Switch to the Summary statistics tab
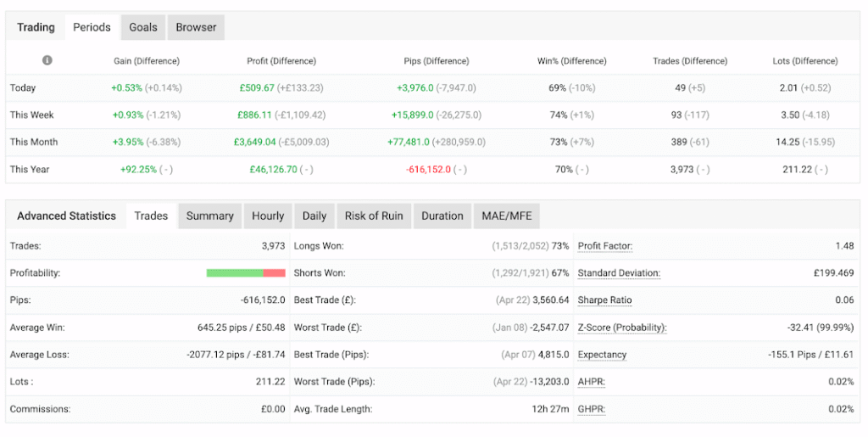Screen dimensions: 868x437 click(209, 216)
